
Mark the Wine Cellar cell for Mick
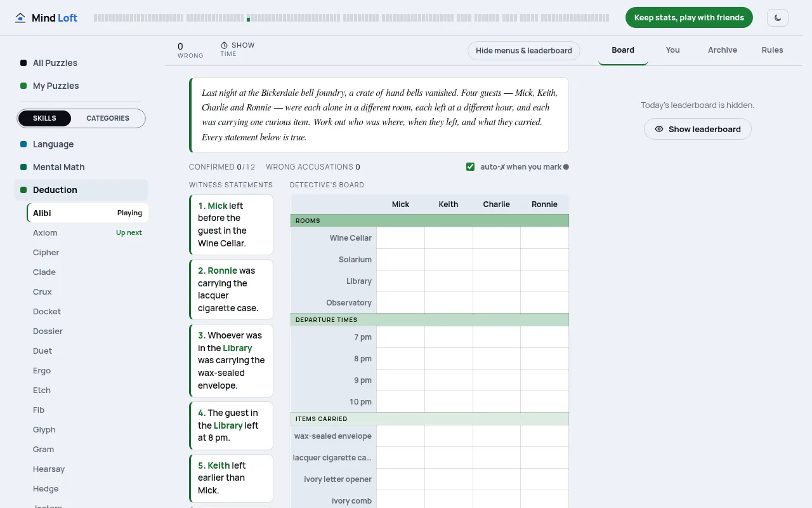[x=401, y=238]
